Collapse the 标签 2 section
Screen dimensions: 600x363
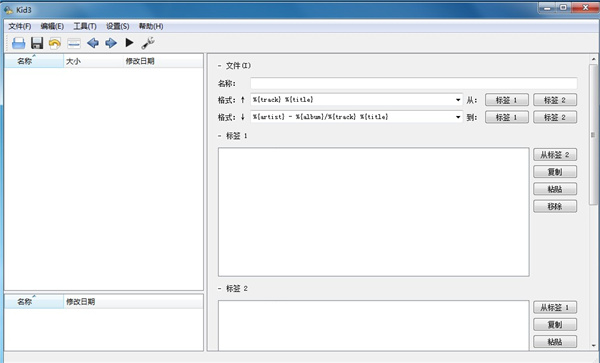[x=220, y=288]
